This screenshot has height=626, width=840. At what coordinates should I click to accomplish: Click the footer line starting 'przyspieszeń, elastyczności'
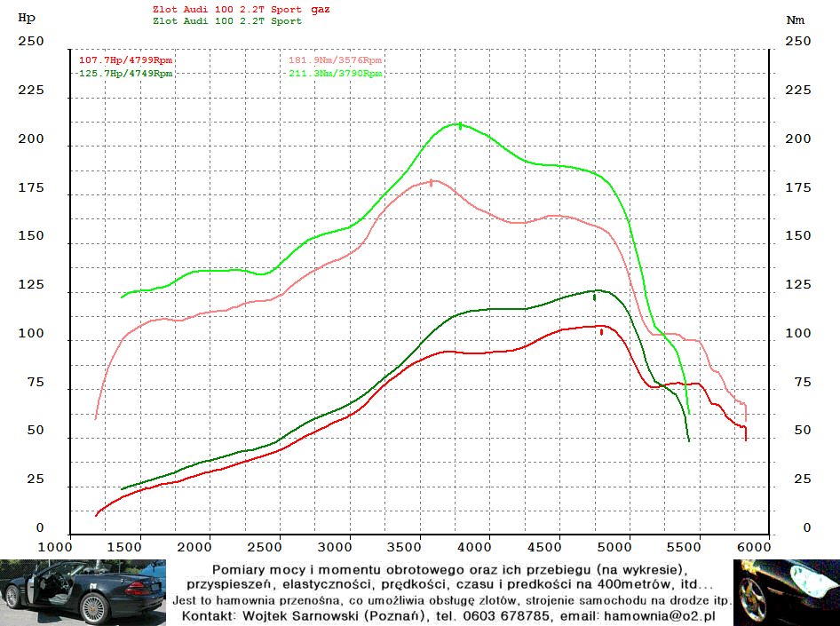tap(450, 584)
